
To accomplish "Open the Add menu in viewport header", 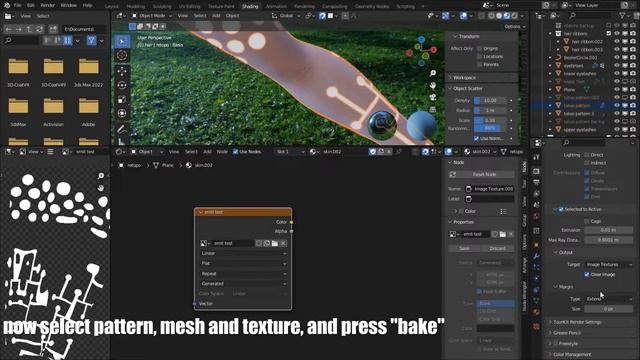I will [x=216, y=16].
